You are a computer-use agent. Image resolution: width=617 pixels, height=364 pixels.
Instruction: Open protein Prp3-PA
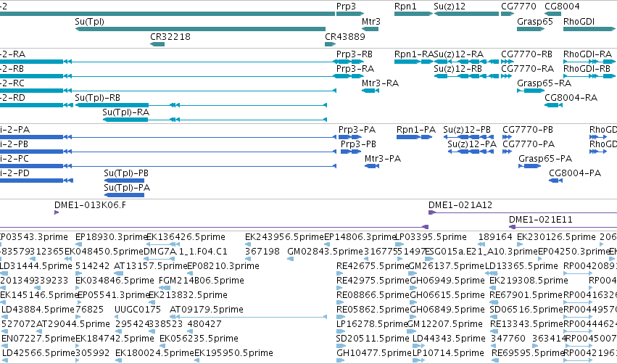[x=357, y=130]
